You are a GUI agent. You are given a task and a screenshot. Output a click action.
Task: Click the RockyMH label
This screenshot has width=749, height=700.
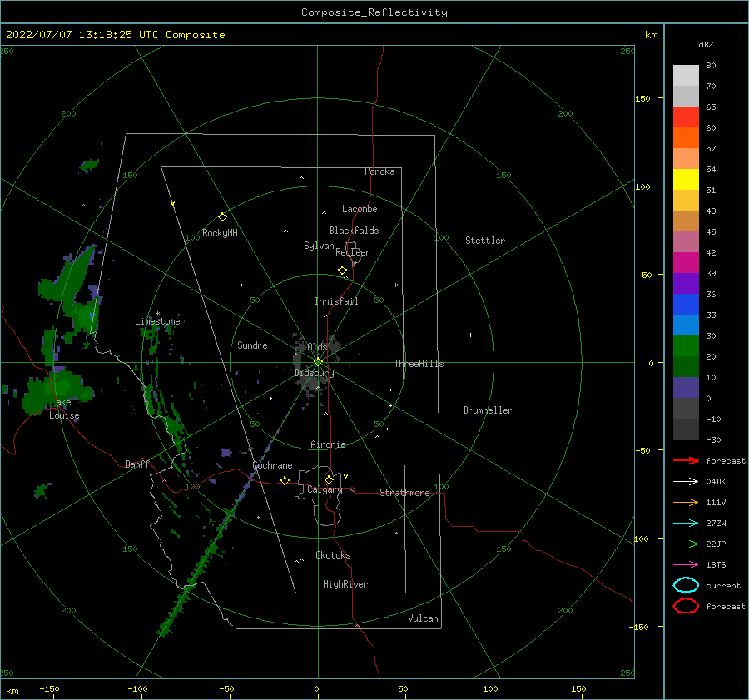coord(220,233)
